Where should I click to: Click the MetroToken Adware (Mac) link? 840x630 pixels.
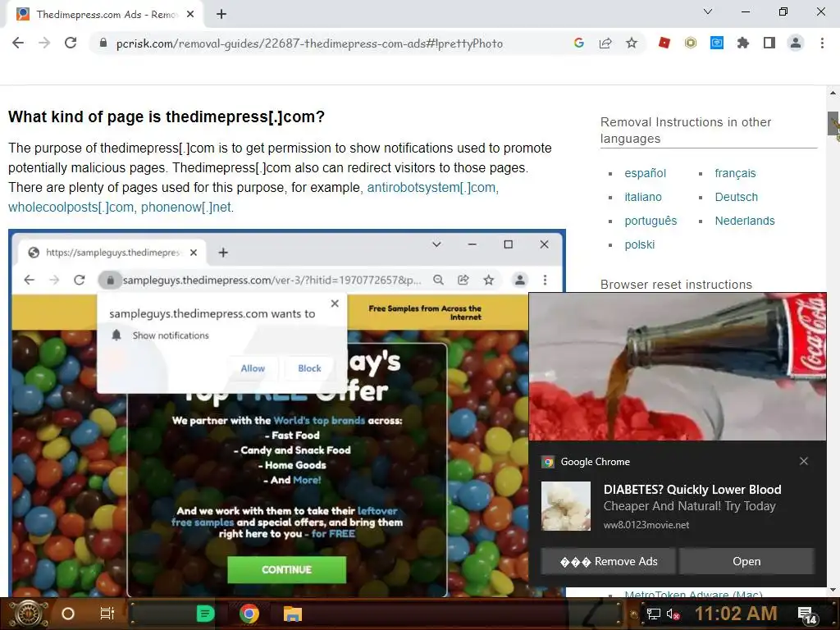tap(693, 594)
